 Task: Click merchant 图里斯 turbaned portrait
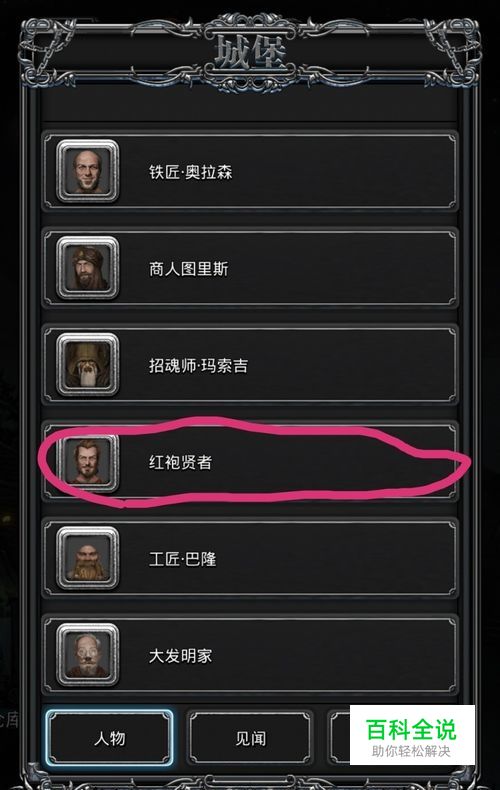(x=88, y=268)
